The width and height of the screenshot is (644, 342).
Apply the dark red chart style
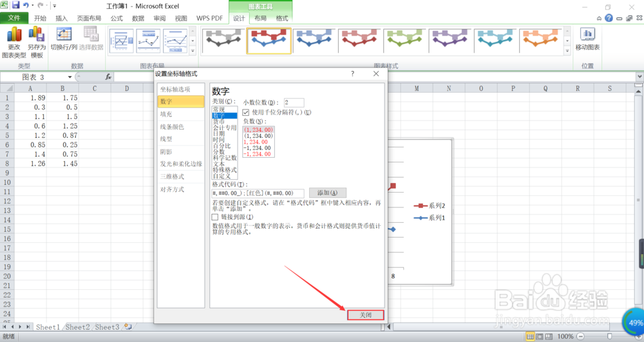[359, 41]
